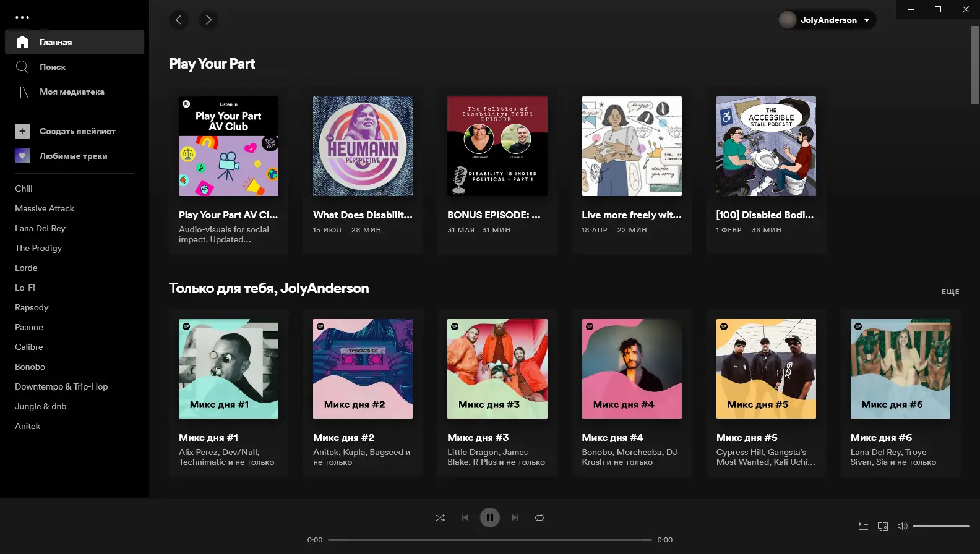The height and width of the screenshot is (554, 980).
Task: Navigate forward with the right arrow
Action: point(208,20)
